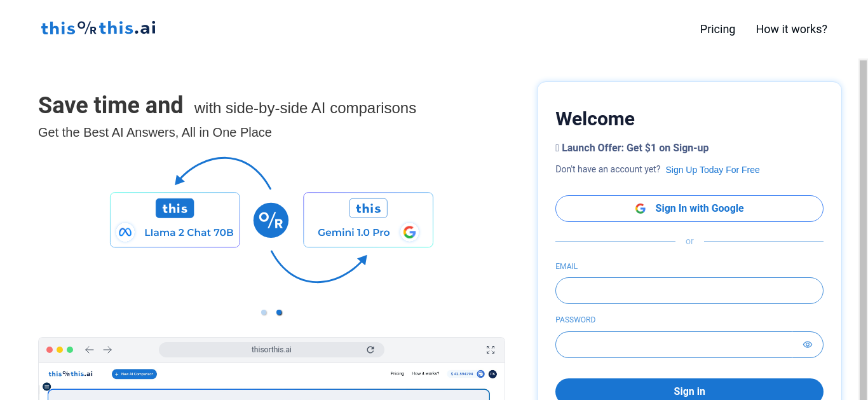Click the hamburger menu icon in preview
This screenshot has height=400, width=868.
[46, 387]
